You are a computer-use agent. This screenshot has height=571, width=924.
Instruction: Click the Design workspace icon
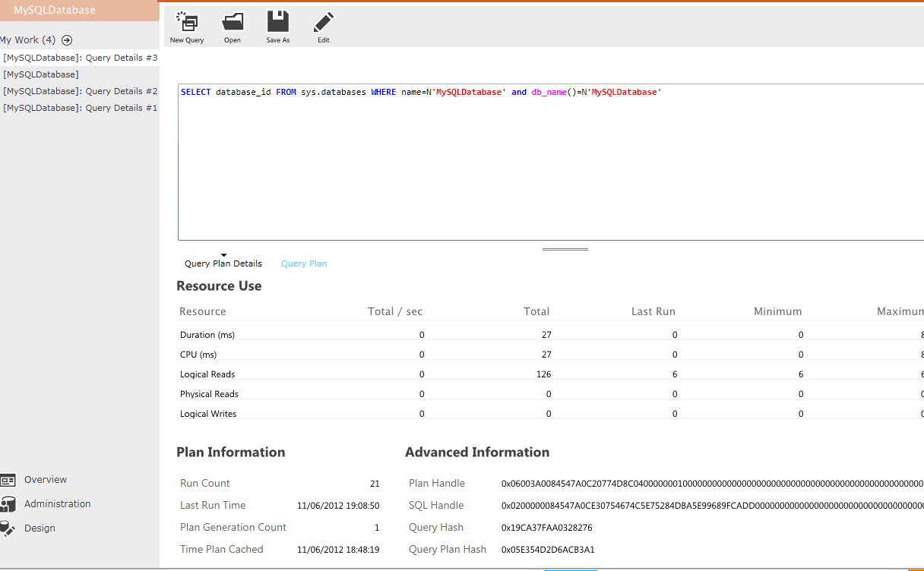click(6, 528)
